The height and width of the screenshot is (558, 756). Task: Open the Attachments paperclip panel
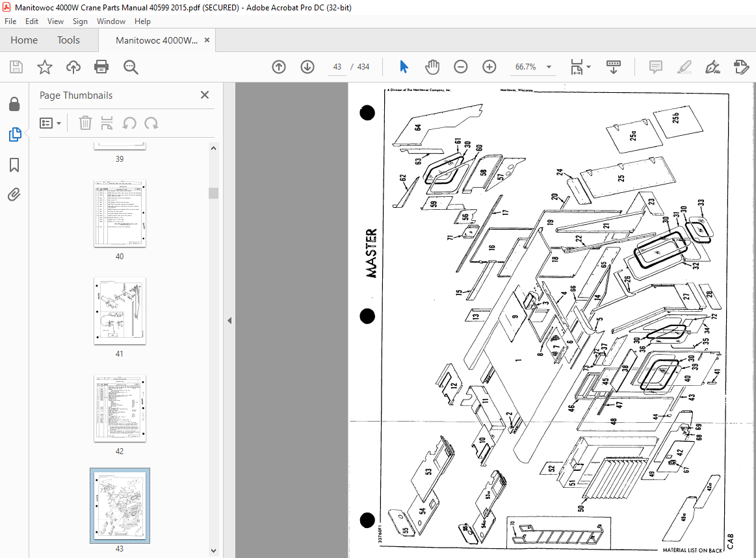point(14,195)
